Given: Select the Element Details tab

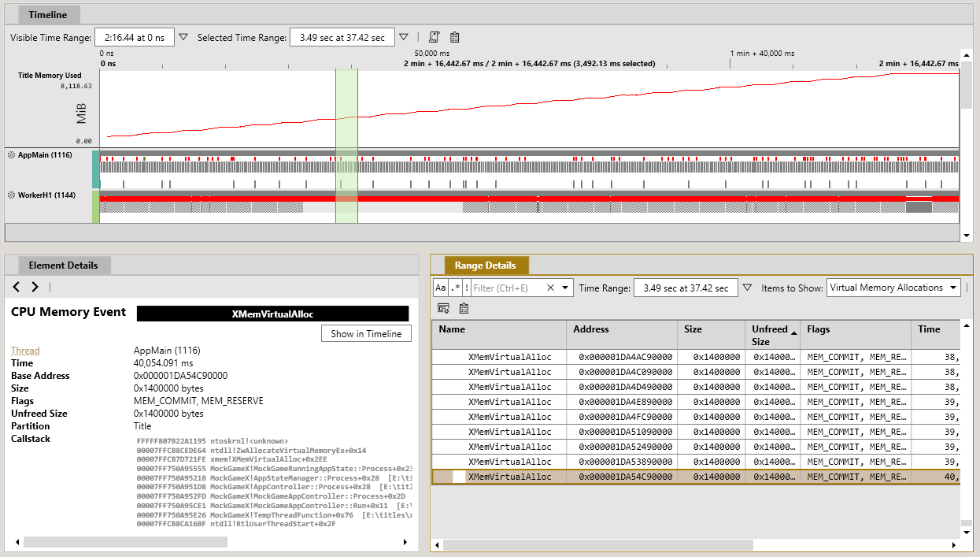Looking at the screenshot, I should 65,266.
